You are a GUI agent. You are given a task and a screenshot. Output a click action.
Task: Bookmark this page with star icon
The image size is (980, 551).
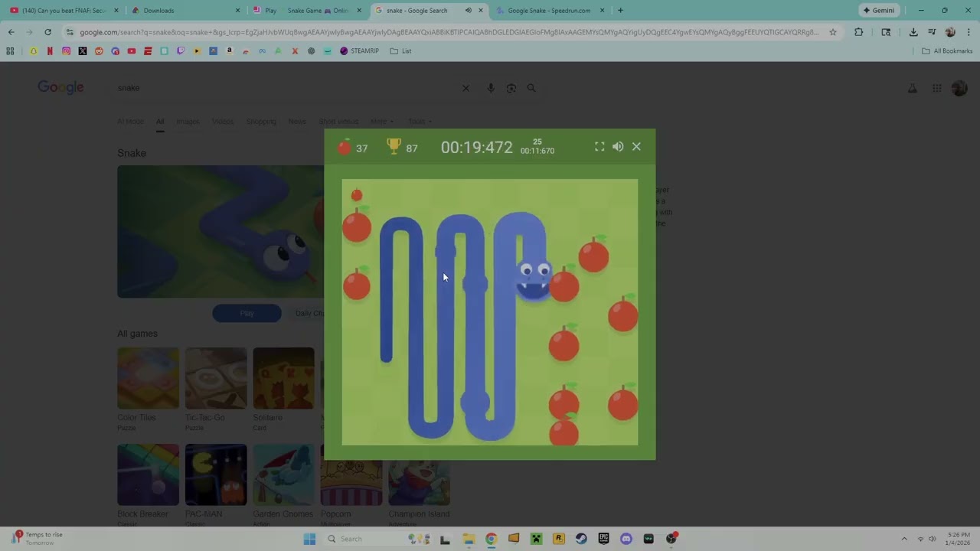click(833, 32)
